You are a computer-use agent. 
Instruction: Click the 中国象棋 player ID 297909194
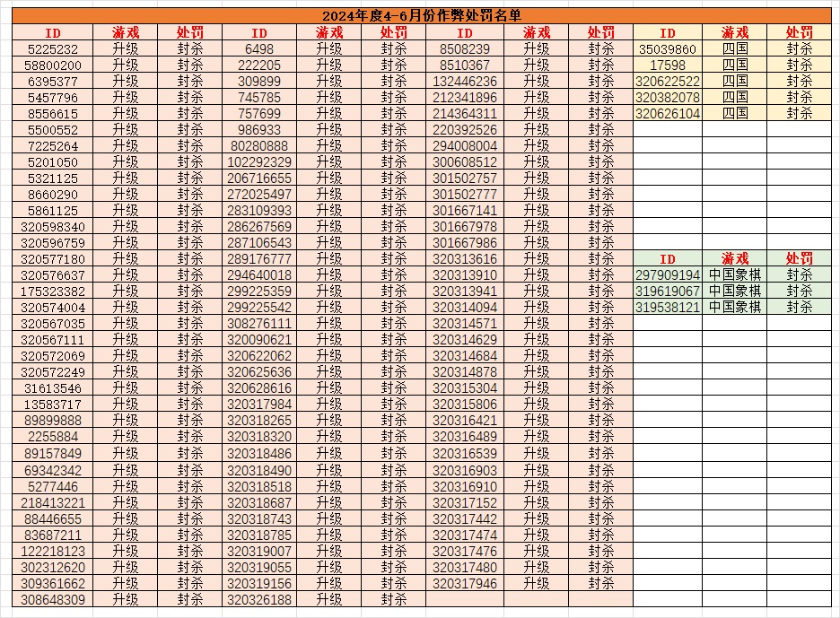coord(668,275)
